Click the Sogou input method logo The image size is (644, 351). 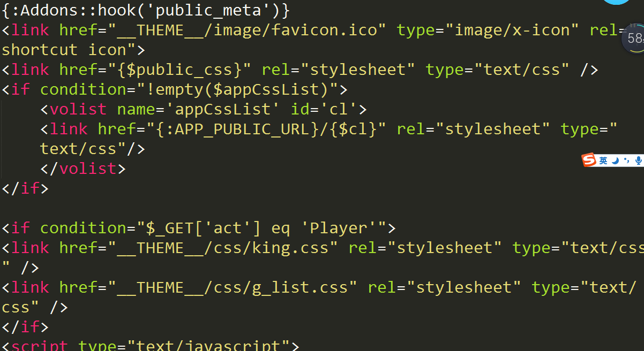(x=589, y=160)
